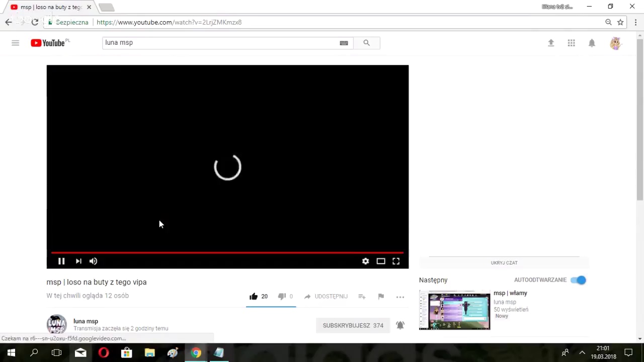Click the search magnifier button
Image resolution: width=644 pixels, height=362 pixels.
pyautogui.click(x=366, y=43)
